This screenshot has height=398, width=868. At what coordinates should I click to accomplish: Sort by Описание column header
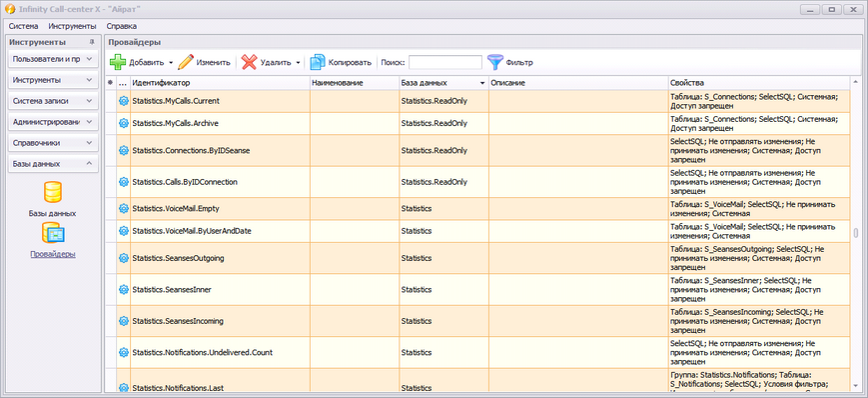tap(578, 83)
